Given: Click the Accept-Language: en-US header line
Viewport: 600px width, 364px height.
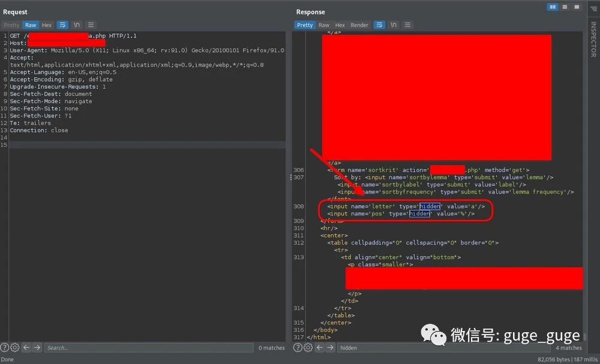Looking at the screenshot, I should pyautogui.click(x=63, y=73).
